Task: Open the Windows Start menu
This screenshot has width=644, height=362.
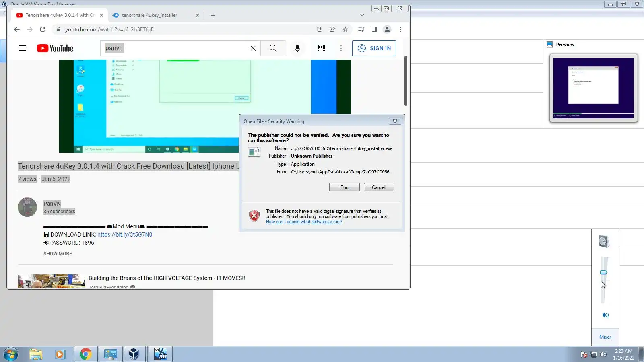Action: 10,354
